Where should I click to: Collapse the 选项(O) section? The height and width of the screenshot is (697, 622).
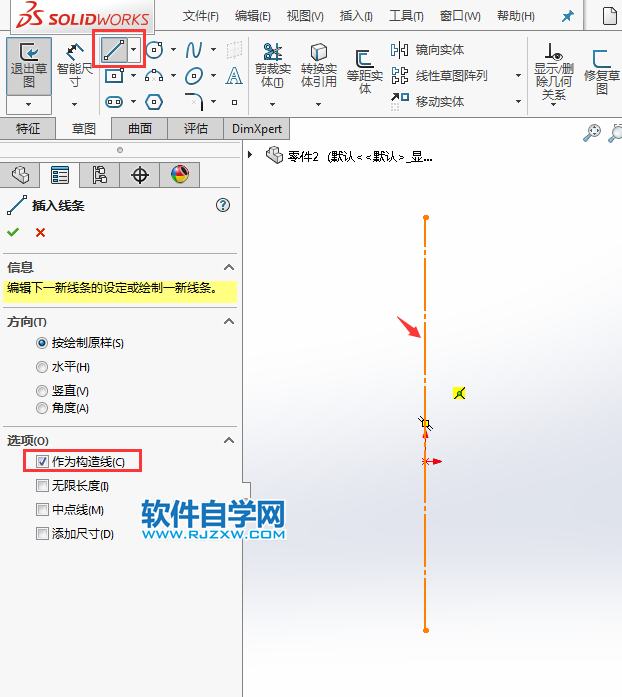[x=229, y=440]
